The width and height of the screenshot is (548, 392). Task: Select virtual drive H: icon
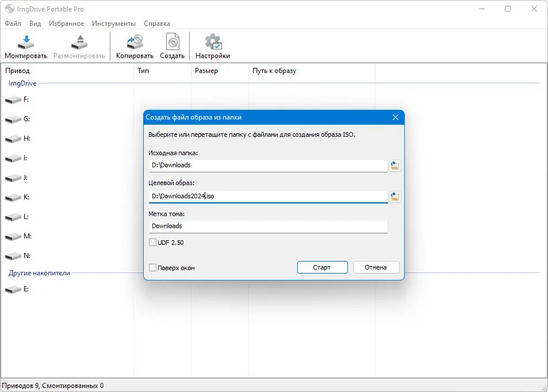(x=13, y=139)
